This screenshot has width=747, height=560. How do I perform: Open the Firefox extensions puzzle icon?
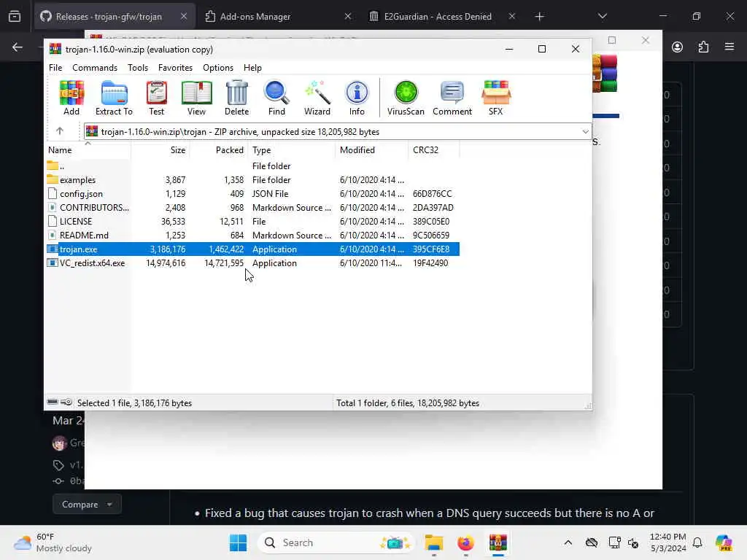[703, 47]
